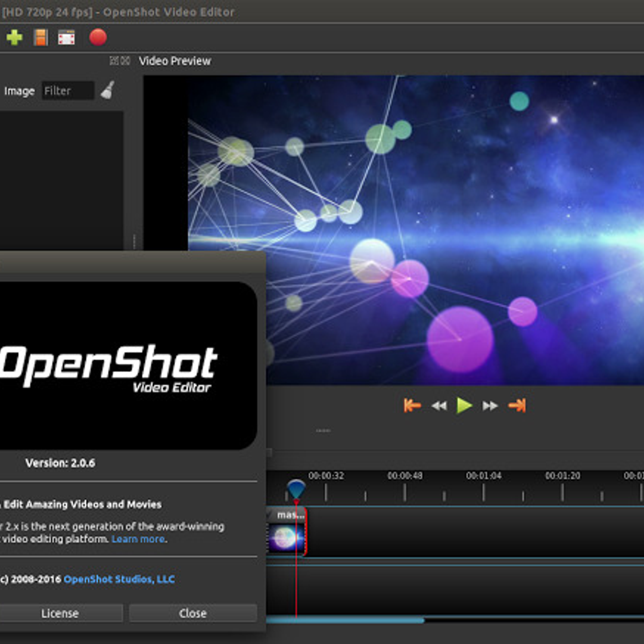Open the OpenShot Studios, LLC link
This screenshot has height=644, width=644.
coord(119,579)
